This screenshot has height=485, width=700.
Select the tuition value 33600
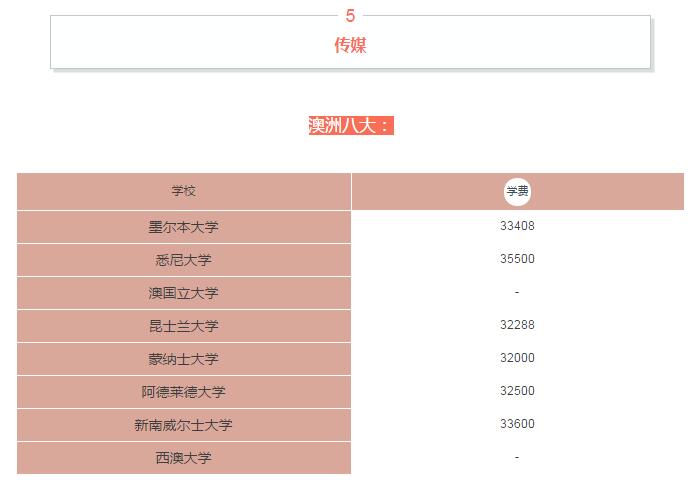tap(517, 424)
